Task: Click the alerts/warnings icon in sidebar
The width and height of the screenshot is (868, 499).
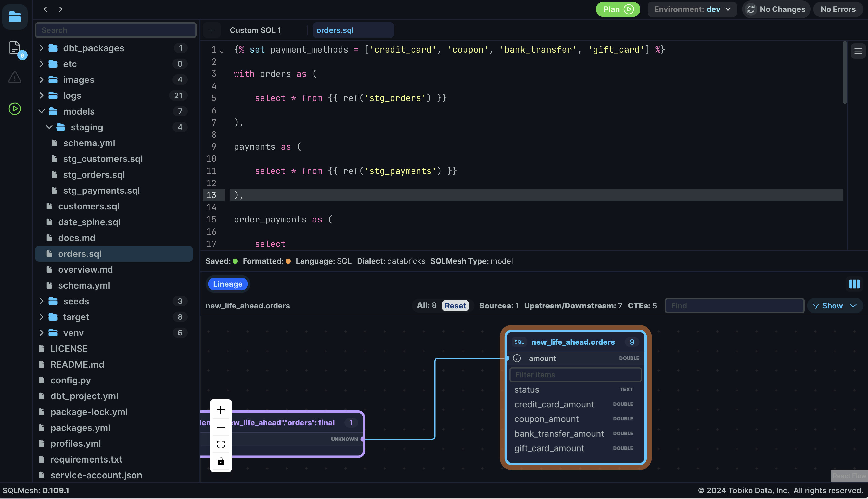Action: coord(14,78)
